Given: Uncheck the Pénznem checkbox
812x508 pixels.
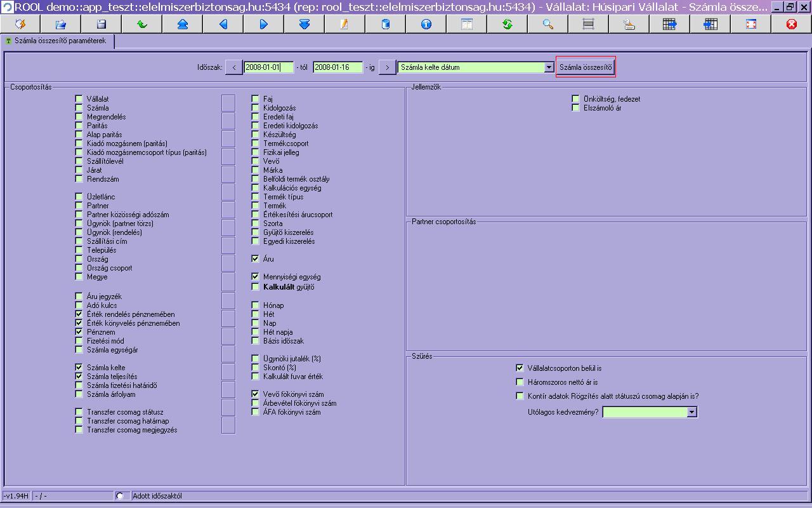Looking at the screenshot, I should (x=79, y=332).
